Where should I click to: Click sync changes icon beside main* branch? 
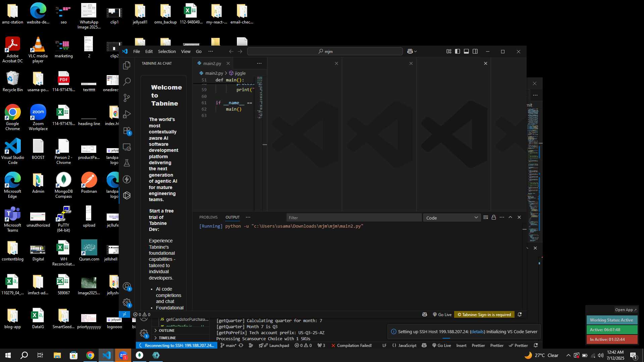(x=241, y=345)
